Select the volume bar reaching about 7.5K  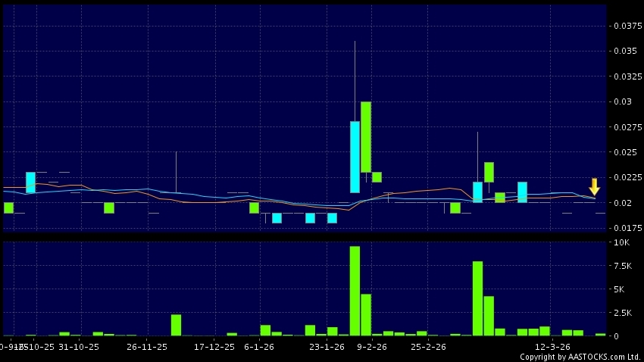click(x=477, y=298)
